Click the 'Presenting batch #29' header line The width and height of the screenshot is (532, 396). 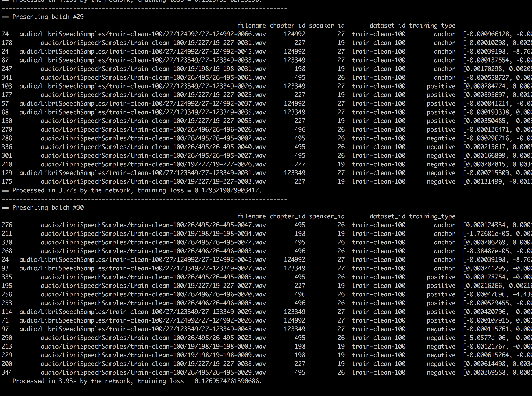pyautogui.click(x=48, y=17)
